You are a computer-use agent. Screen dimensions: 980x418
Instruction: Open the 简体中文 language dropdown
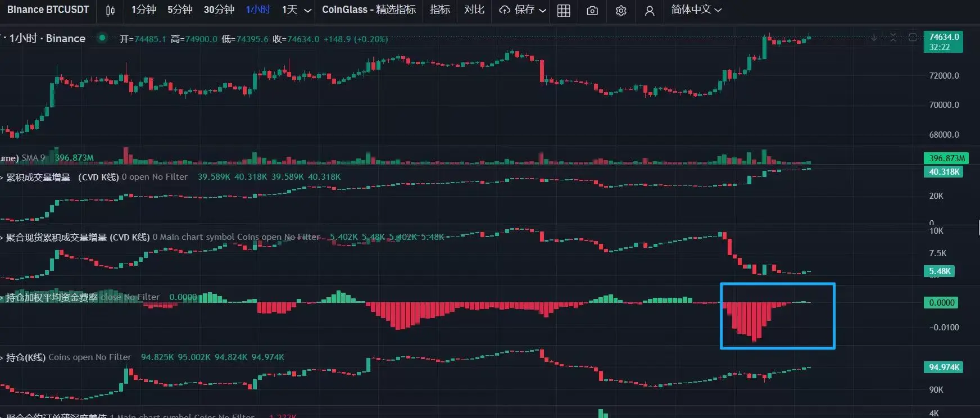tap(696, 10)
